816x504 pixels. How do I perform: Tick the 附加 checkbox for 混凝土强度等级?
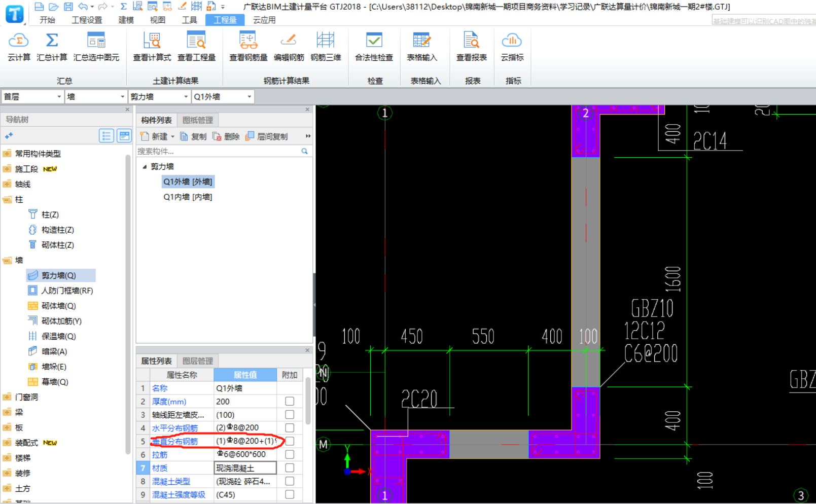point(290,494)
